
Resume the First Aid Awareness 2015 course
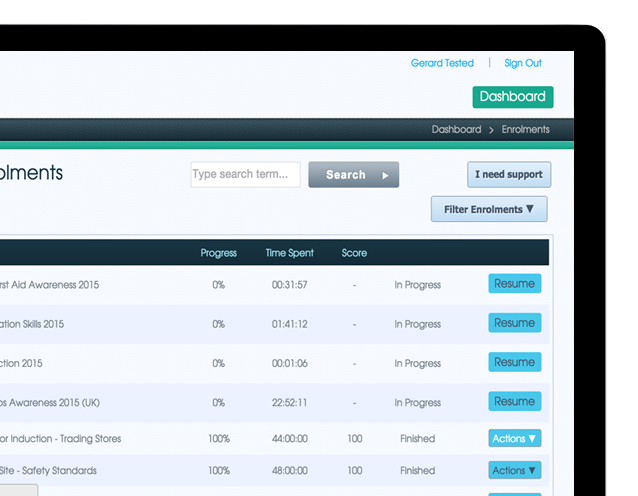514,284
